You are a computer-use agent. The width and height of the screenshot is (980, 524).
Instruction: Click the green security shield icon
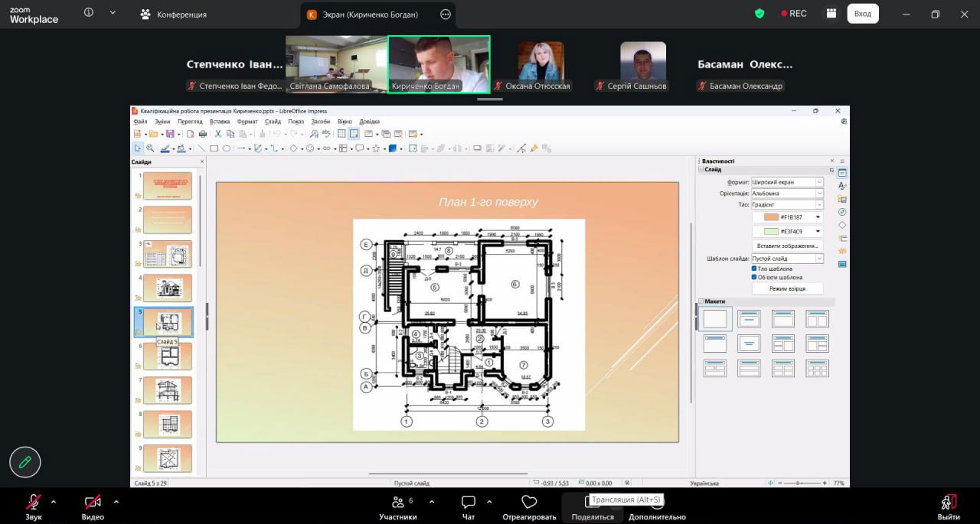[759, 14]
